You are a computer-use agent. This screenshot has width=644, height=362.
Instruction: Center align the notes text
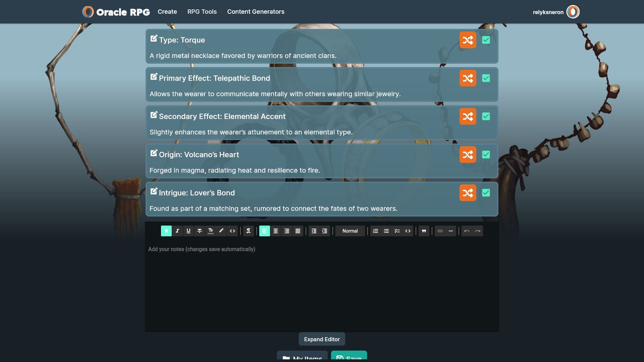coord(275,231)
